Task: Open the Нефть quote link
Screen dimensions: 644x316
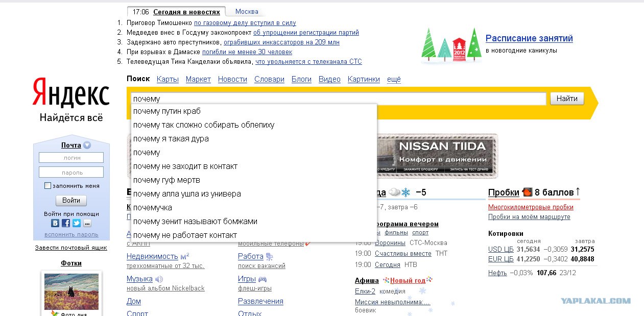Action: coord(497,273)
